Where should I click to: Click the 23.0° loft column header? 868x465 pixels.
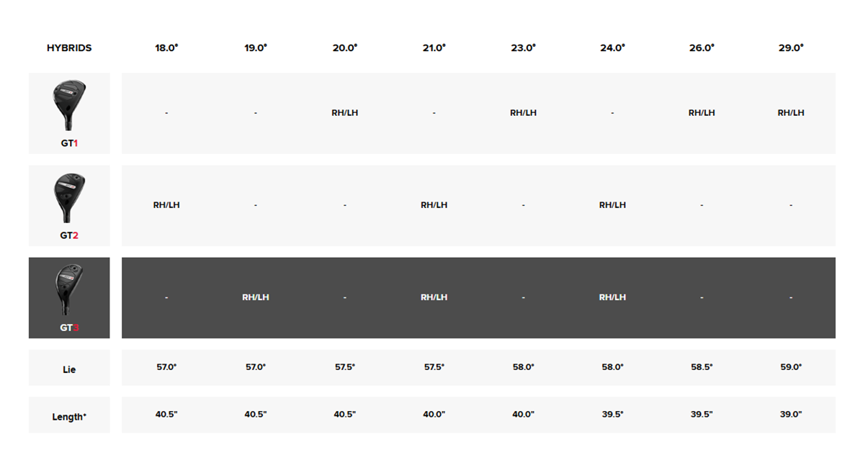coord(524,48)
